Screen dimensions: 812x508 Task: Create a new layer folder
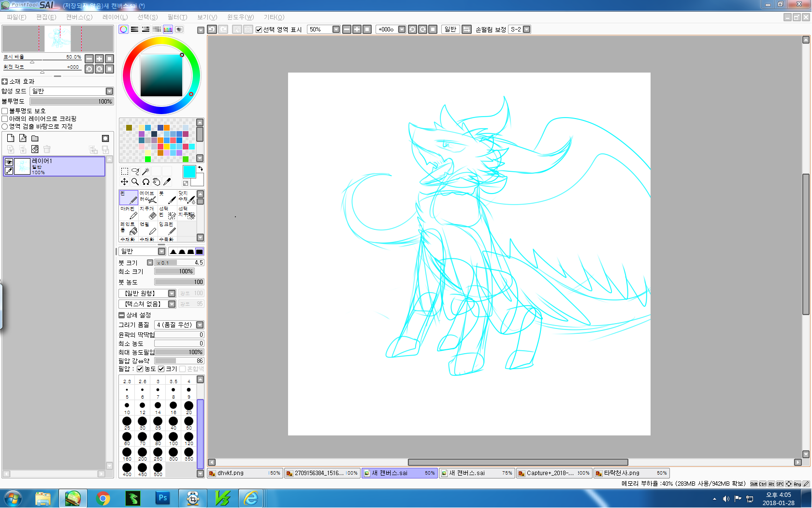pos(35,138)
